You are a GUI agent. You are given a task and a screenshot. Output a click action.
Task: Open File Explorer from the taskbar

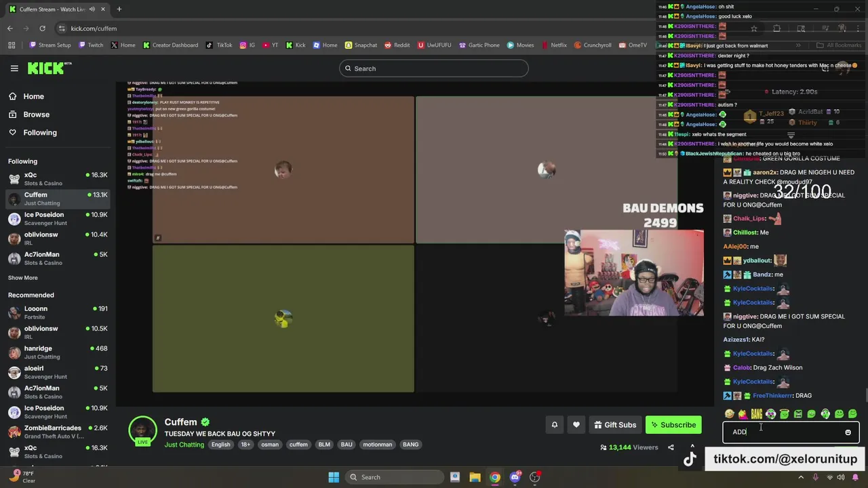pos(475,477)
